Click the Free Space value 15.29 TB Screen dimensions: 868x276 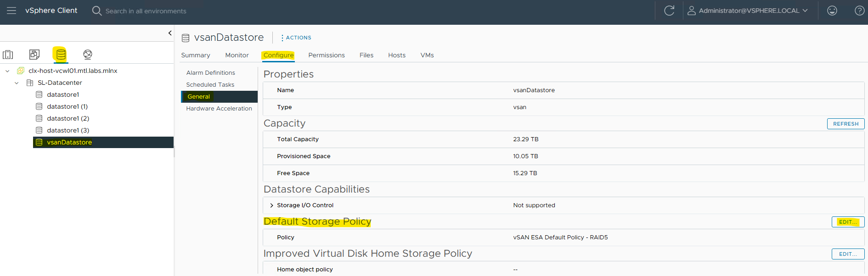pyautogui.click(x=525, y=173)
